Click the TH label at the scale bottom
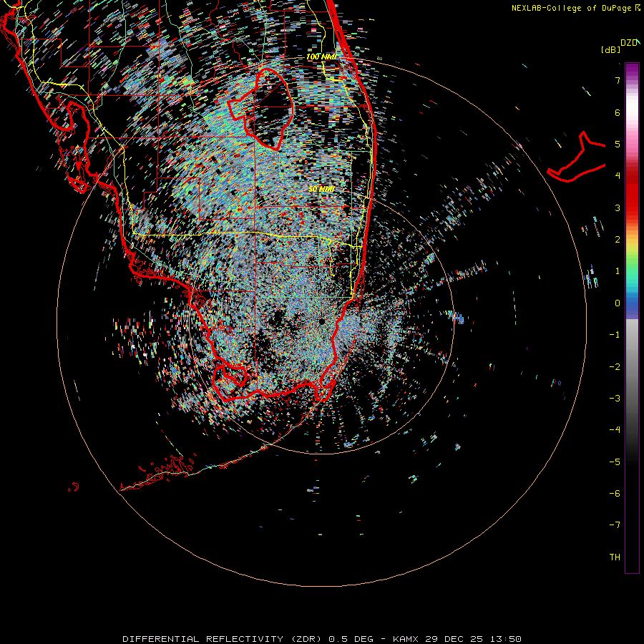The width and height of the screenshot is (644, 644). pos(615,557)
